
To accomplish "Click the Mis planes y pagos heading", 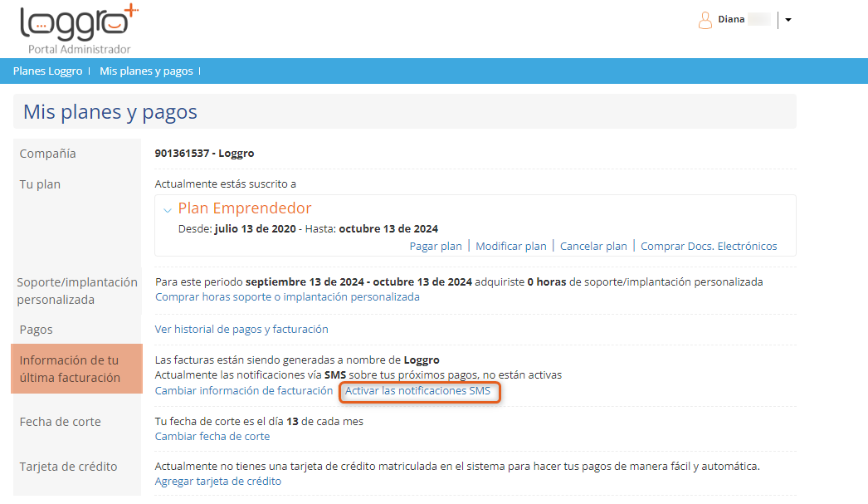I will point(110,112).
